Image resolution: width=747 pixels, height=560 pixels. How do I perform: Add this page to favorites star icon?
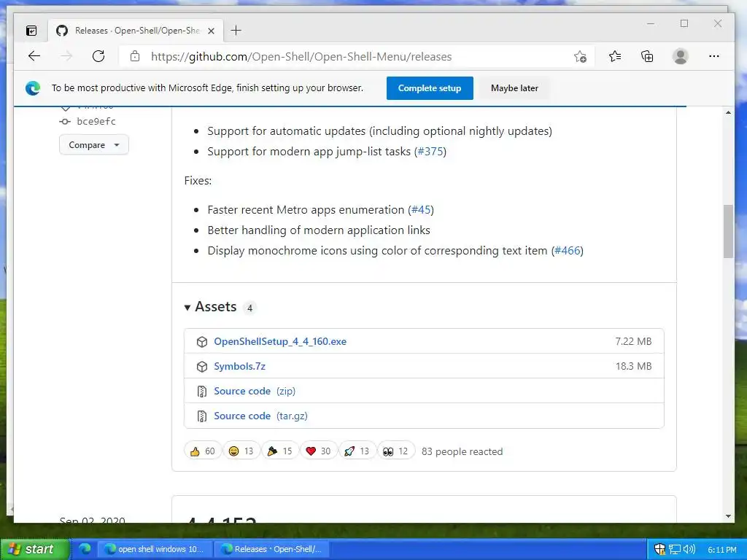point(580,57)
